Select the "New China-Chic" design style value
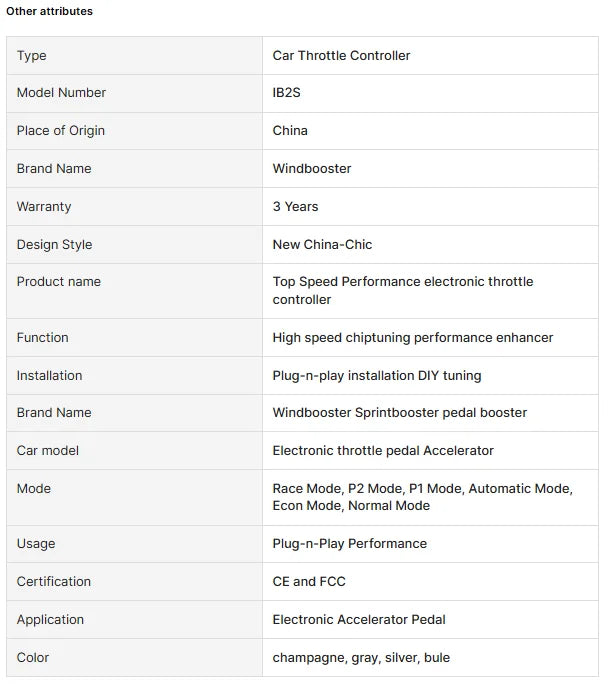Image resolution: width=614 pixels, height=684 pixels. click(322, 245)
